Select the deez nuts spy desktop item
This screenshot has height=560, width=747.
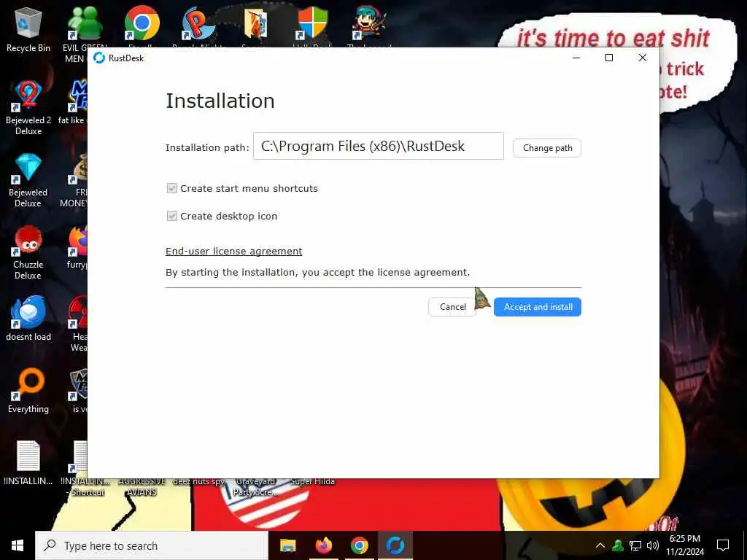click(198, 481)
